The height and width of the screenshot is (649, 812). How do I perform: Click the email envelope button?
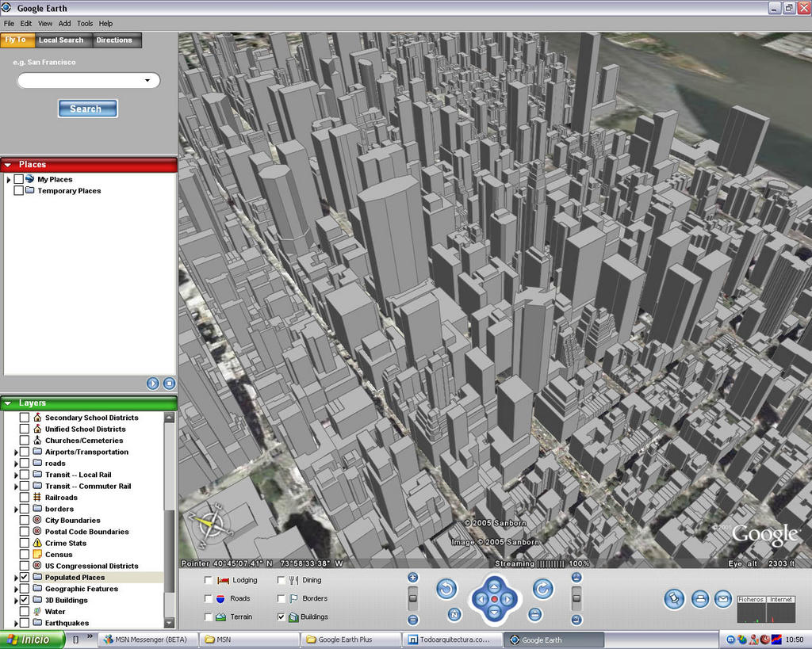point(723,599)
